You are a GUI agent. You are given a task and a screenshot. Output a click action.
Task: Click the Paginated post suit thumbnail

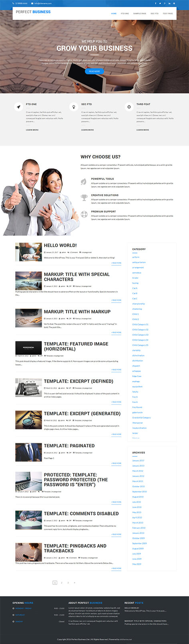pos(28,452)
